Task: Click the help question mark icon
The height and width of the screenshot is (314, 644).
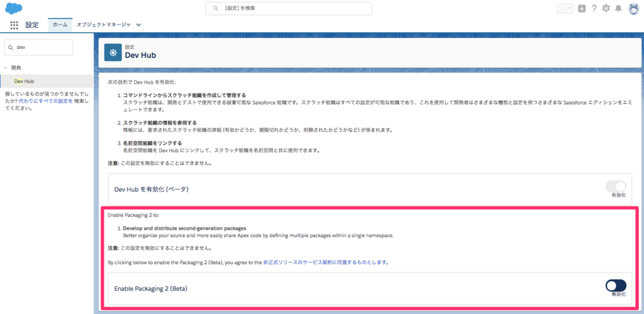Action: coord(594,9)
